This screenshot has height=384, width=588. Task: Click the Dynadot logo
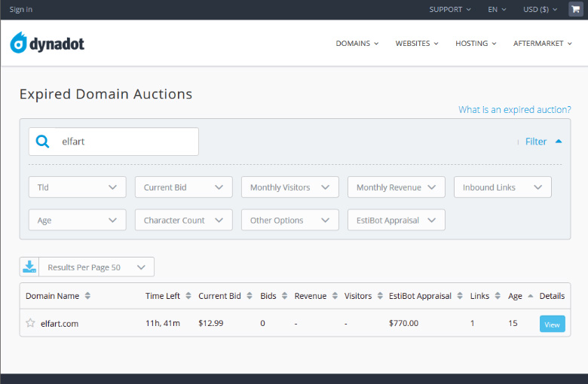coord(47,43)
